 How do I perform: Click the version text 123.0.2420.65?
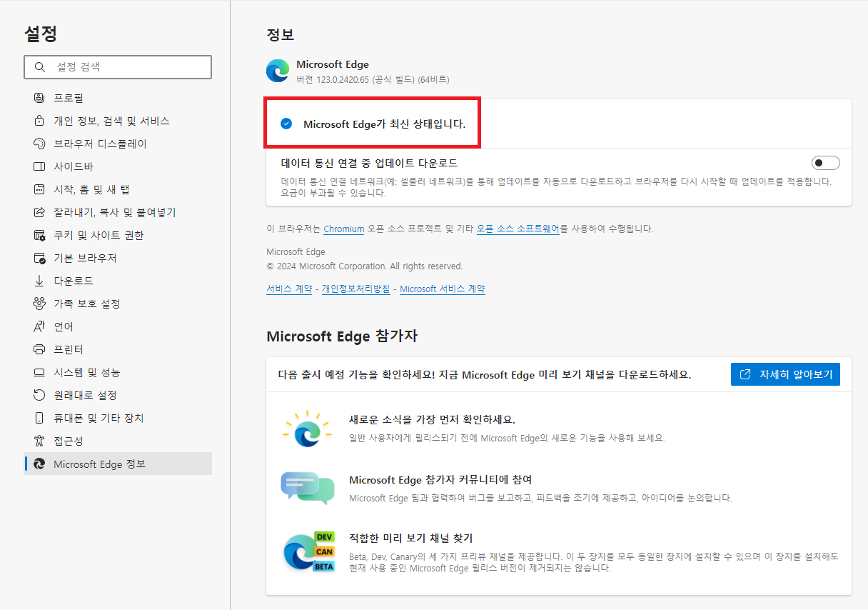[343, 79]
